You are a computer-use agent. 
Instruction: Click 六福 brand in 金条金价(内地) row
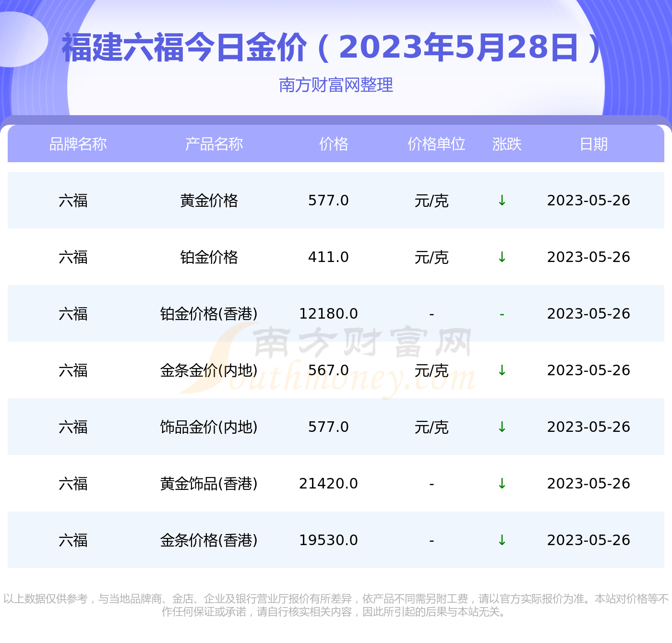[73, 370]
